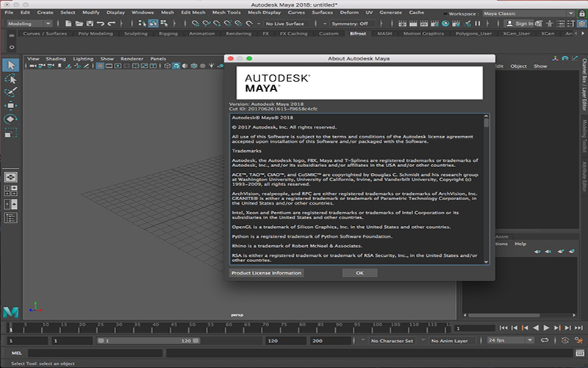
Task: Click viewport bookmarks icon
Action: [x=60, y=66]
